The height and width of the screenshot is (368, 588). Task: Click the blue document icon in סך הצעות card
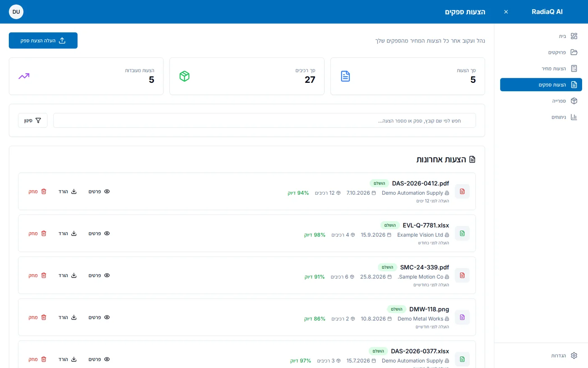click(345, 76)
